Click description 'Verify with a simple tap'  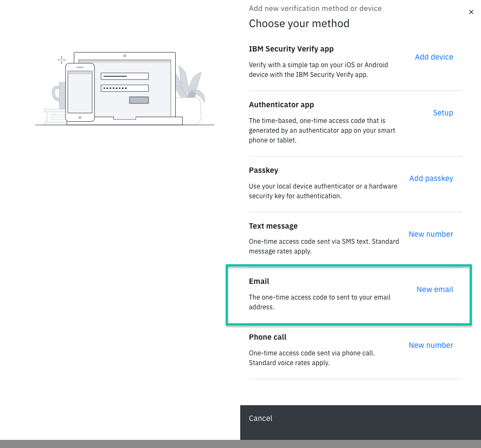(x=318, y=70)
